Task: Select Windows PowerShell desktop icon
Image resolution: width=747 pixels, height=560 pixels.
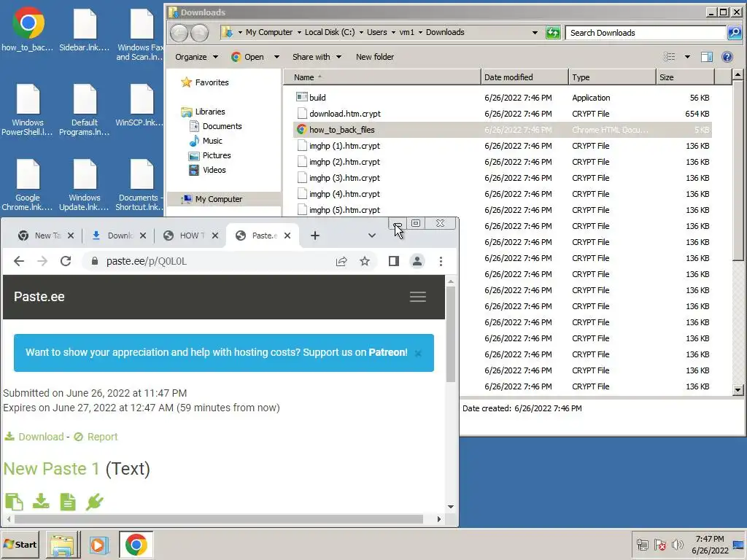Action: point(28,110)
